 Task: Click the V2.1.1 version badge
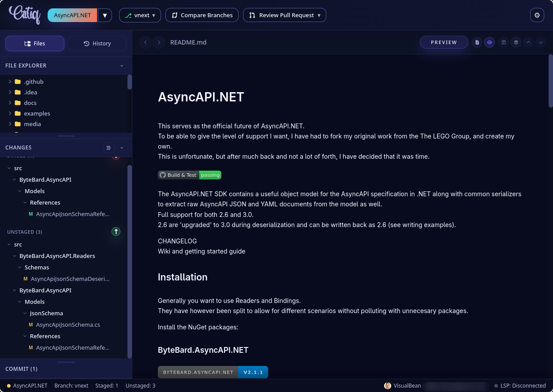pos(253,372)
